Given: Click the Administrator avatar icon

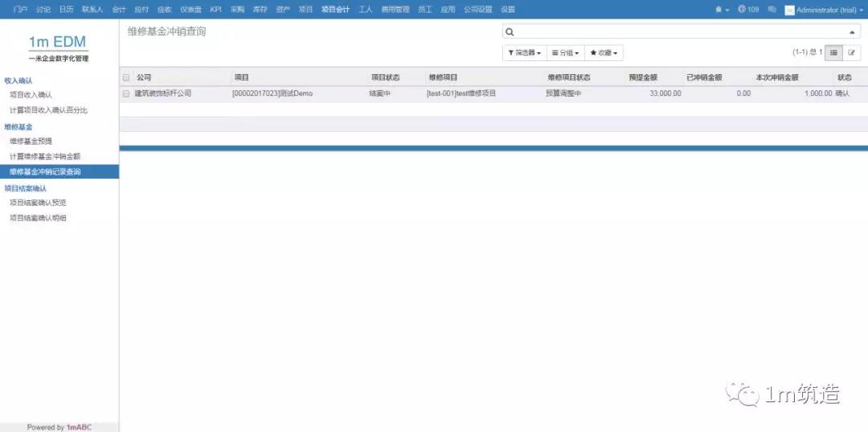Looking at the screenshot, I should (x=789, y=10).
